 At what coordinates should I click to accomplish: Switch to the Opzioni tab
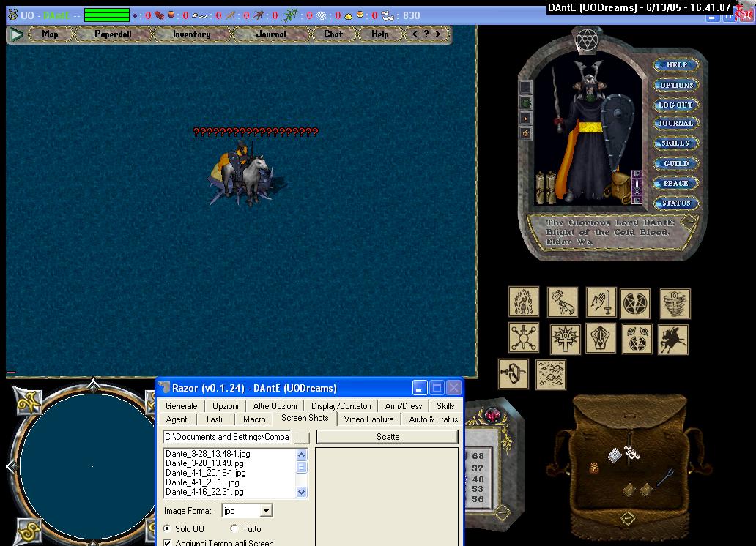(x=225, y=405)
